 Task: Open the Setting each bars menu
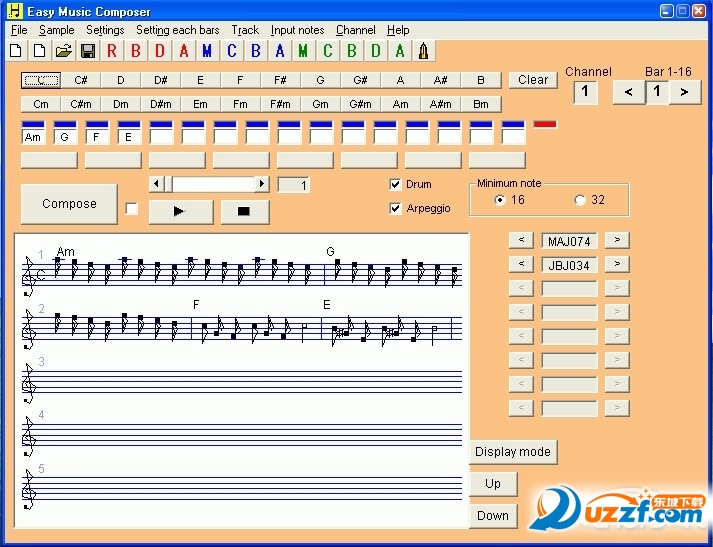(177, 30)
